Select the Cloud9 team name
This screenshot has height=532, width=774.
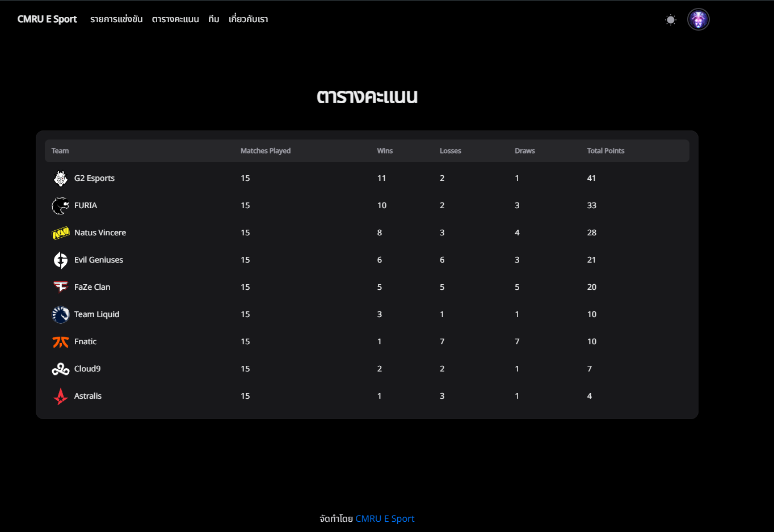[x=87, y=369]
